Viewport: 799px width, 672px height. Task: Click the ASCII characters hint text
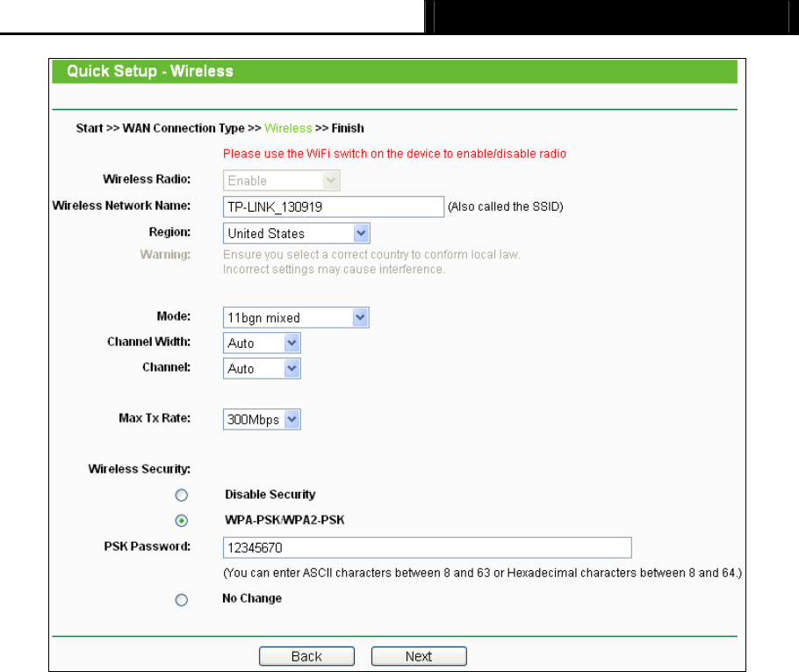click(483, 573)
